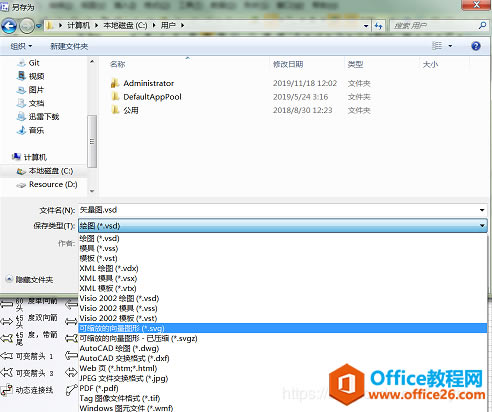492x412 pixels.
Task: Toggle 隐藏文件夹 to hide folders
Action: point(30,279)
